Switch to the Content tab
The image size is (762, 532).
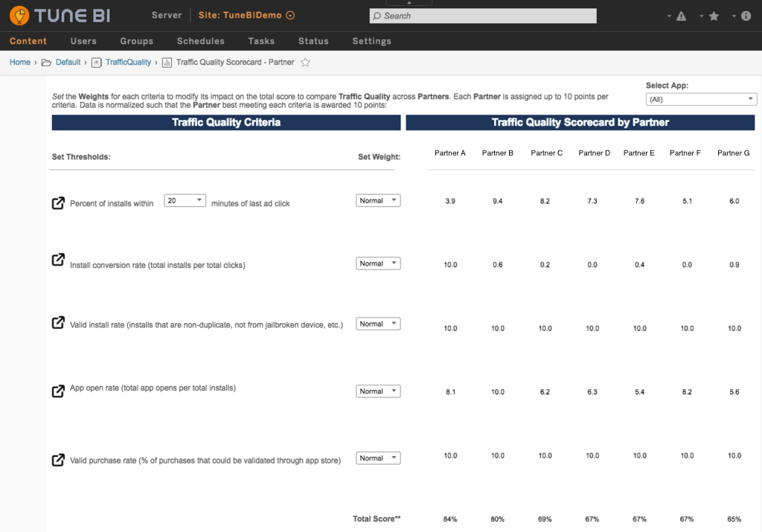click(28, 42)
